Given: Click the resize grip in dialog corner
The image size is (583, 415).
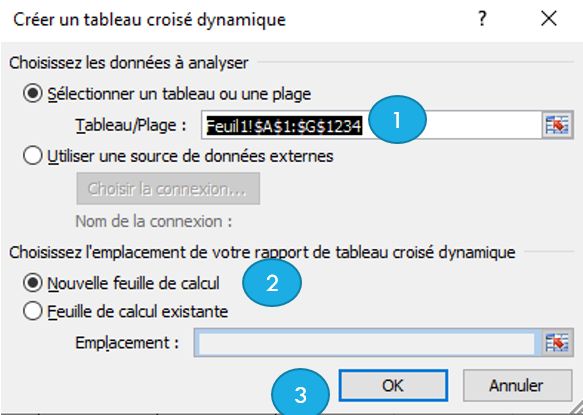Looking at the screenshot, I should click(576, 408).
